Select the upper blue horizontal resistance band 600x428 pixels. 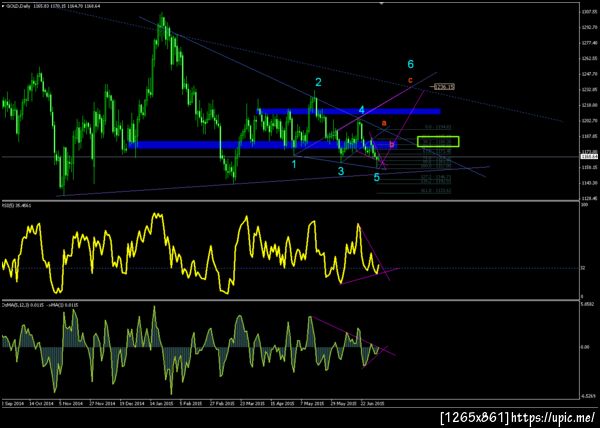pyautogui.click(x=349, y=111)
